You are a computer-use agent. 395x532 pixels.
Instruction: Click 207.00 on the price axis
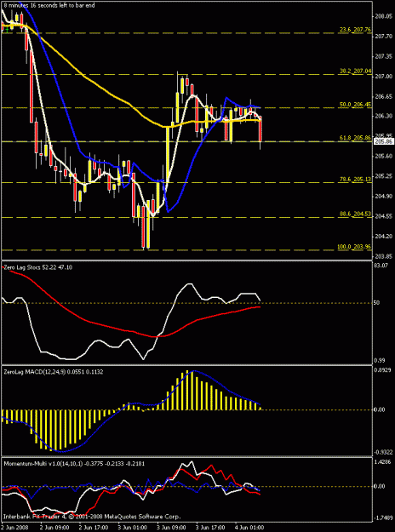coord(383,77)
